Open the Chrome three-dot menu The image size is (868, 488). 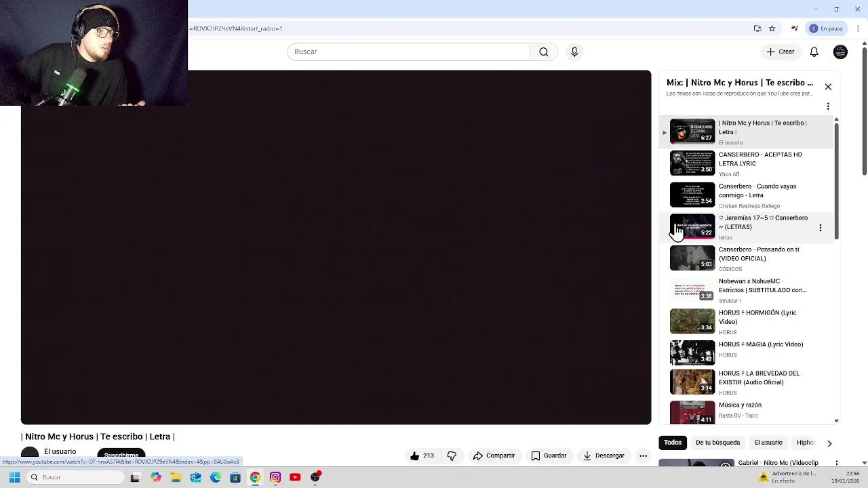coord(858,28)
